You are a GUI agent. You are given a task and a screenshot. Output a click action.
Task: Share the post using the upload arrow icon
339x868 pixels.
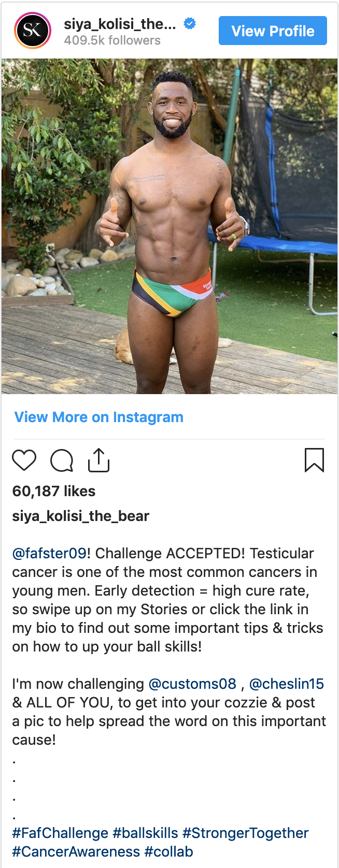tap(98, 460)
